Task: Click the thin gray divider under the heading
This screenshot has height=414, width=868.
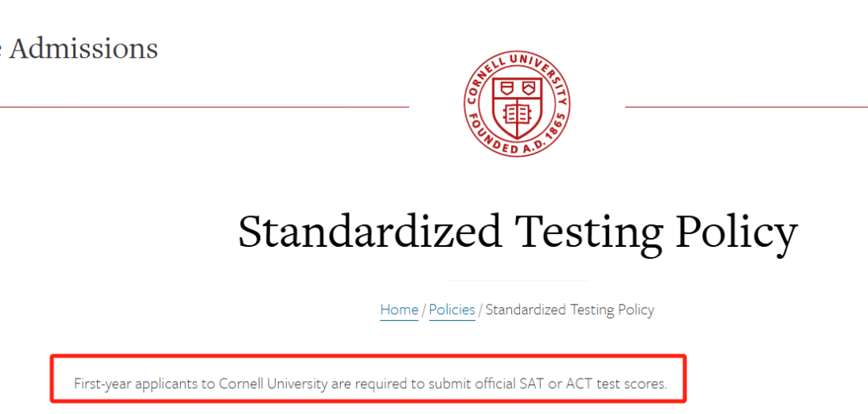Action: 517,281
